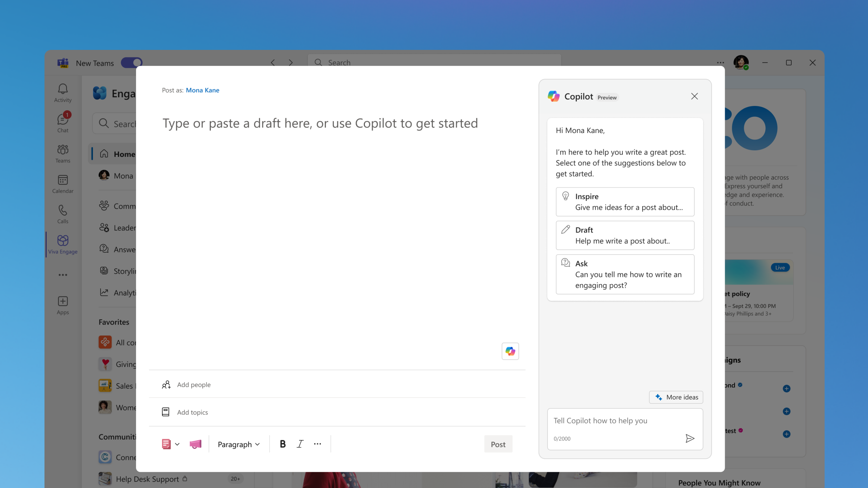Click the Mona Kane author link
The height and width of the screenshot is (488, 868).
[x=202, y=90]
